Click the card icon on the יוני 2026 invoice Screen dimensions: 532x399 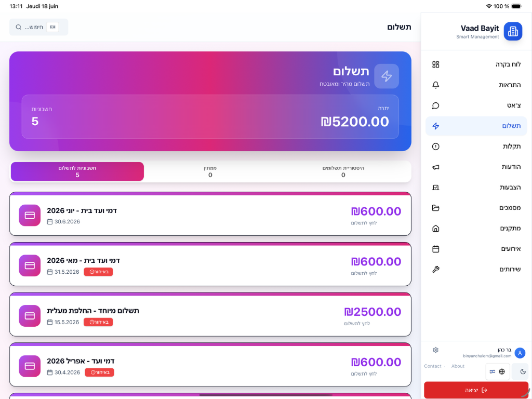click(x=30, y=216)
